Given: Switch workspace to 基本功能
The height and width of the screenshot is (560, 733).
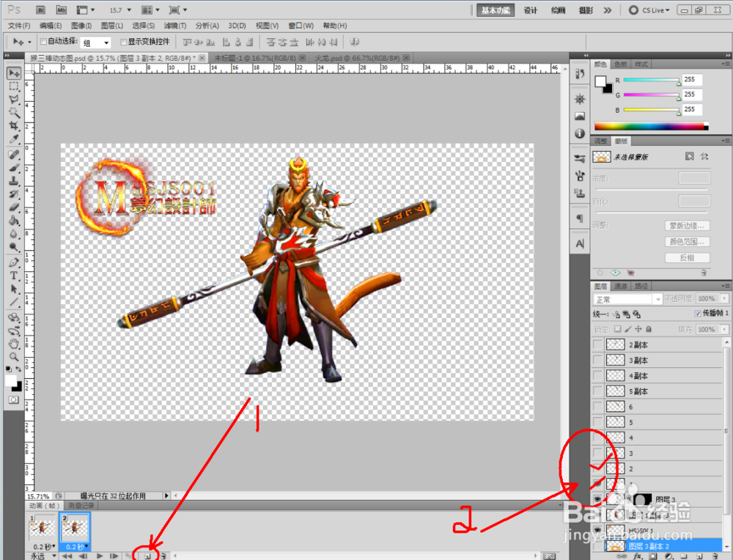Looking at the screenshot, I should point(496,10).
